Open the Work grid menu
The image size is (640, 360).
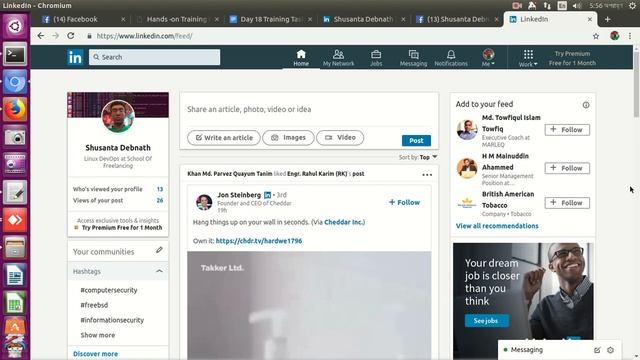click(528, 58)
